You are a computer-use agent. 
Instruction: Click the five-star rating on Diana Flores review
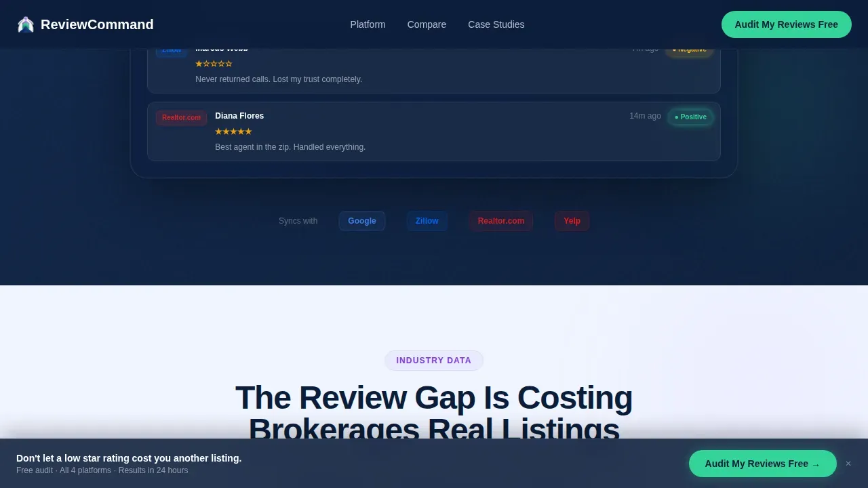click(x=233, y=131)
